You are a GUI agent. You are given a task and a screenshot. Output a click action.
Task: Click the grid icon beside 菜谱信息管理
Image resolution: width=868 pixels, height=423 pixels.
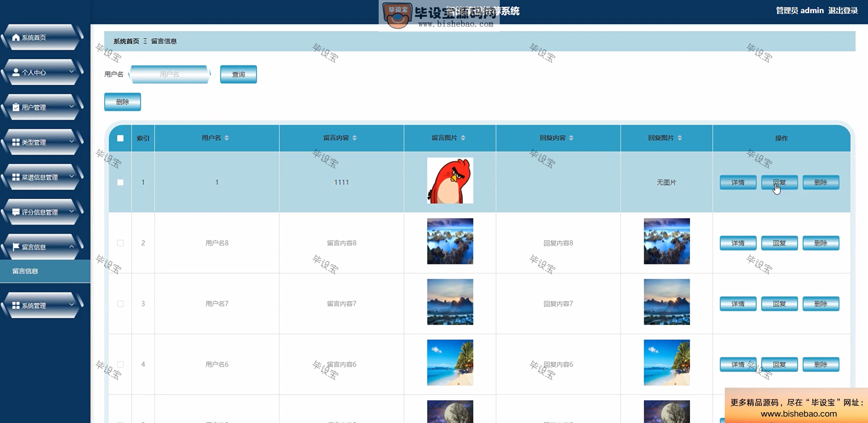coord(16,177)
